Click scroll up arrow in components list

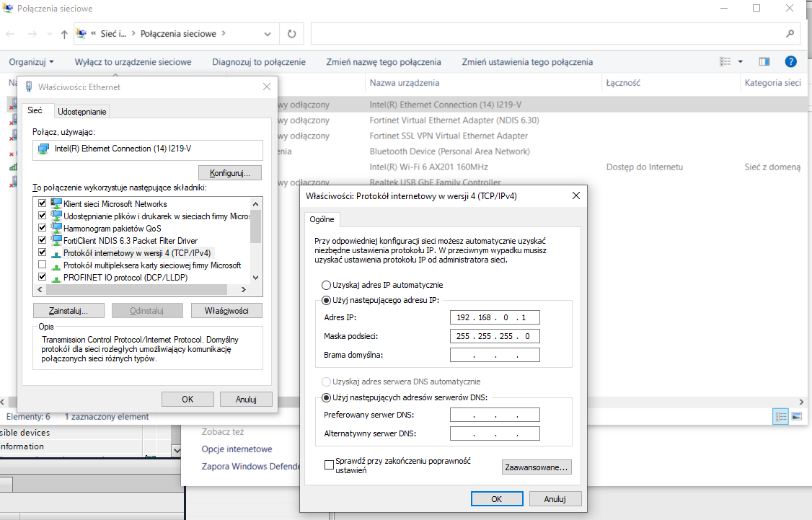click(255, 203)
